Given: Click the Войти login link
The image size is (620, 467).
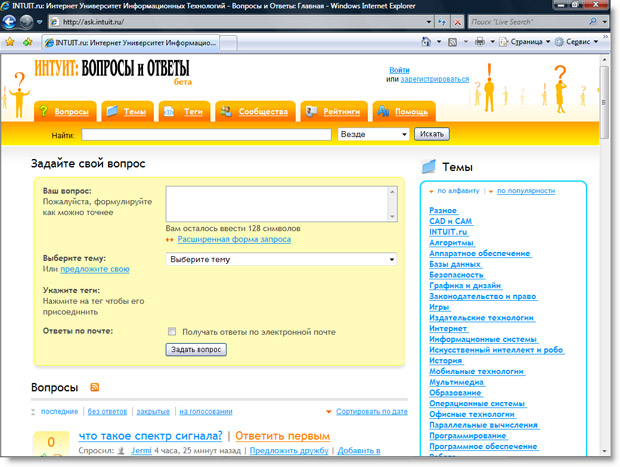Looking at the screenshot, I should pos(399,70).
